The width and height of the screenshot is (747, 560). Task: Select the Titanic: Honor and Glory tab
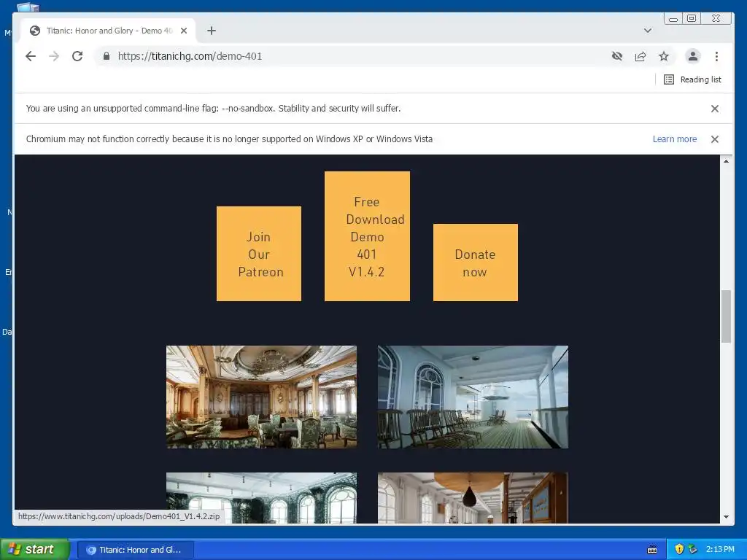coord(109,31)
